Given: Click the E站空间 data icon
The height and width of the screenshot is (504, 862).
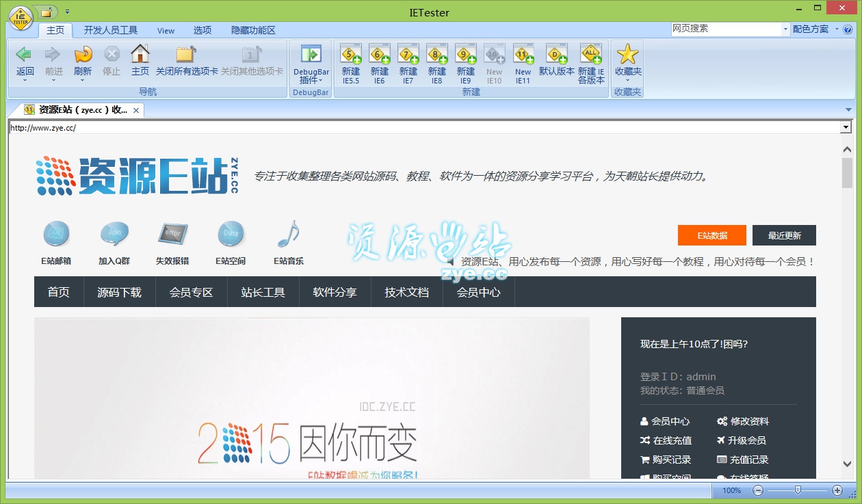Looking at the screenshot, I should click(231, 234).
